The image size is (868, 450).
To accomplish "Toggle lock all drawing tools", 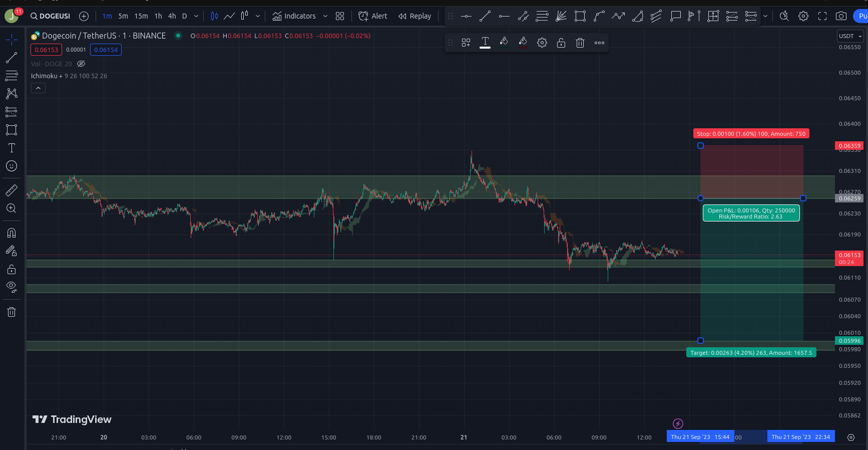I will coord(12,270).
